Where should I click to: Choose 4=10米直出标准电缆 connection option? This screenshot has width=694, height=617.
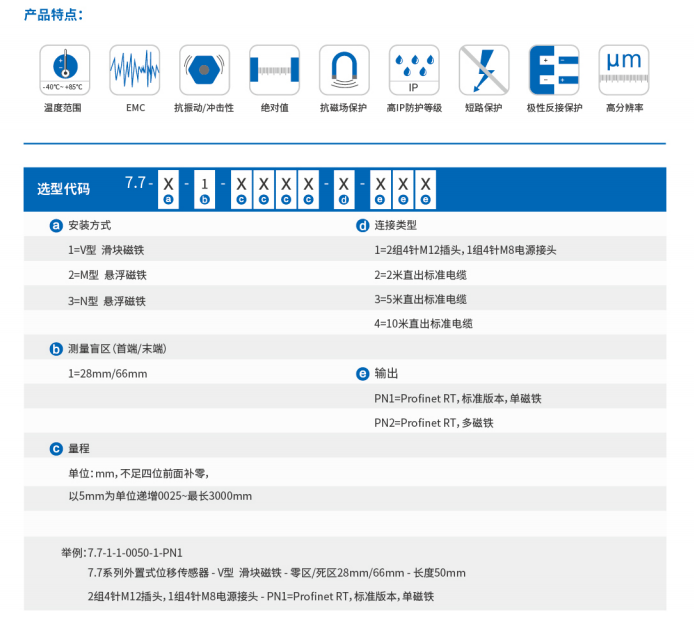[x=423, y=324]
